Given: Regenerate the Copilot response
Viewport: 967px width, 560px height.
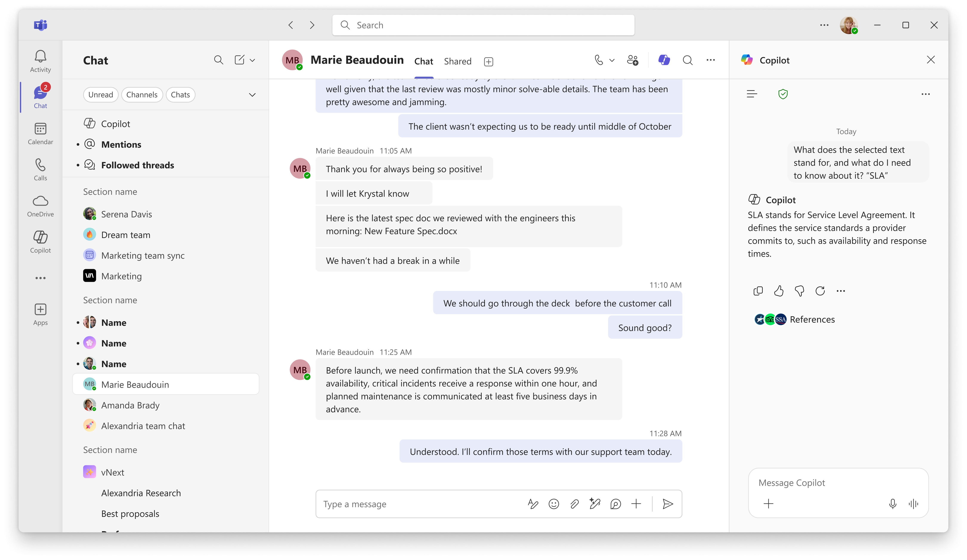Looking at the screenshot, I should [x=820, y=291].
